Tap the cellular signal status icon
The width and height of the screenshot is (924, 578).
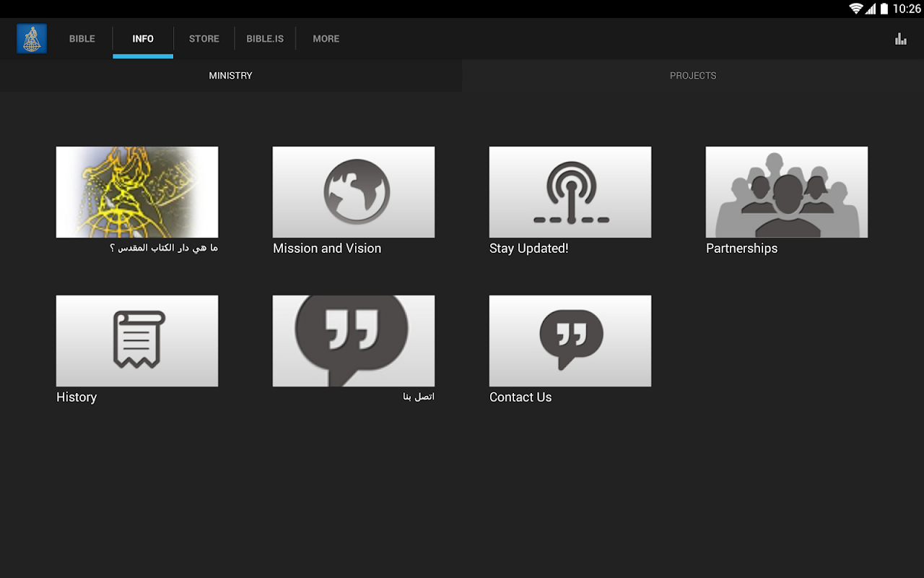(x=871, y=9)
